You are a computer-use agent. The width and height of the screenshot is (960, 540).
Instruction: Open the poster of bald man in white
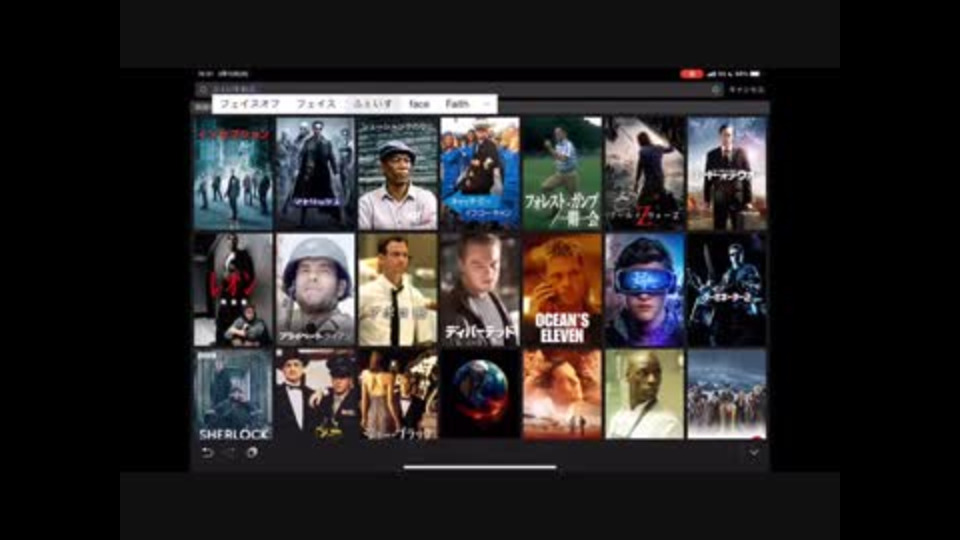coord(644,394)
